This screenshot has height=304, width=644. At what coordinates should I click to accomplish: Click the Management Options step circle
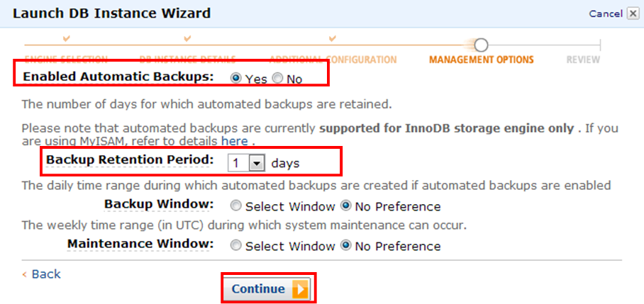[481, 45]
